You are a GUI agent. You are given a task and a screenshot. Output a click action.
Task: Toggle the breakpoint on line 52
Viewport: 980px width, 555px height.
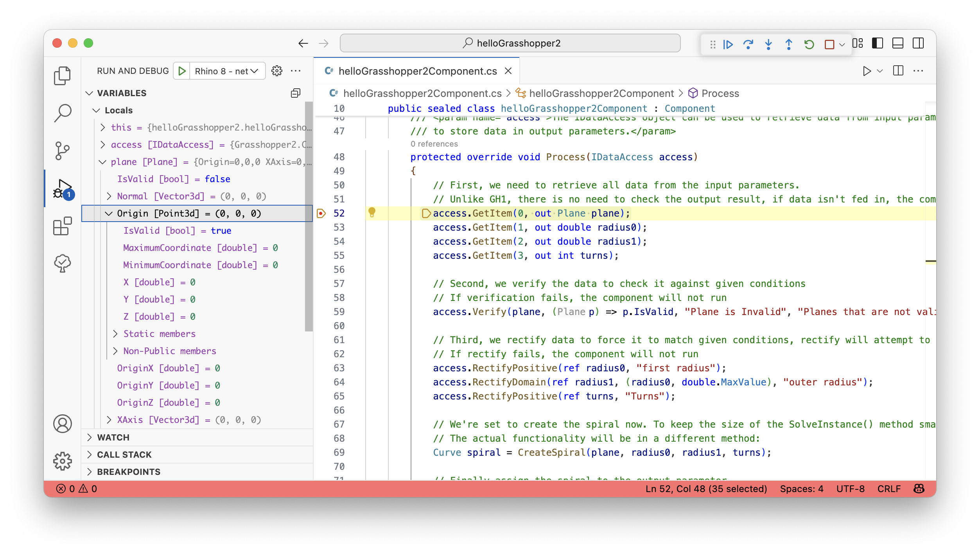tap(321, 213)
